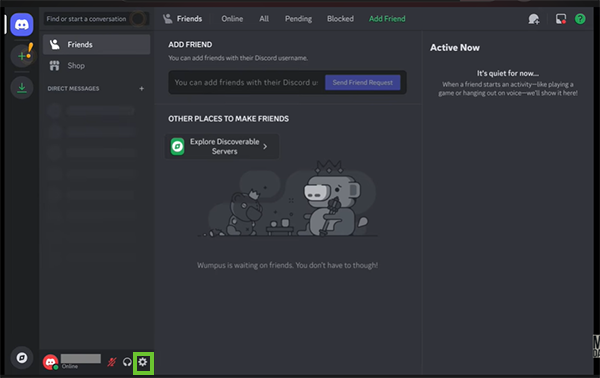Click the chevron on Explore Discoverable Servers

[x=265, y=146]
